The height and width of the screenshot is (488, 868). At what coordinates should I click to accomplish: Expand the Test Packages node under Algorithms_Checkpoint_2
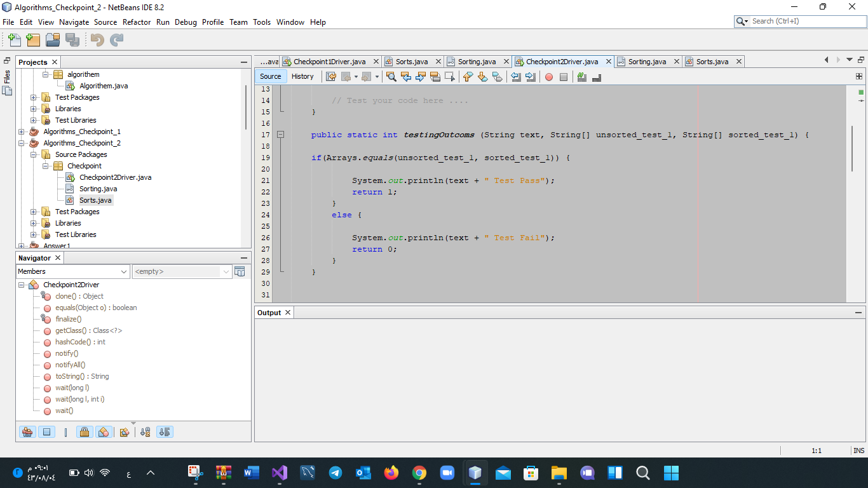pos(32,212)
